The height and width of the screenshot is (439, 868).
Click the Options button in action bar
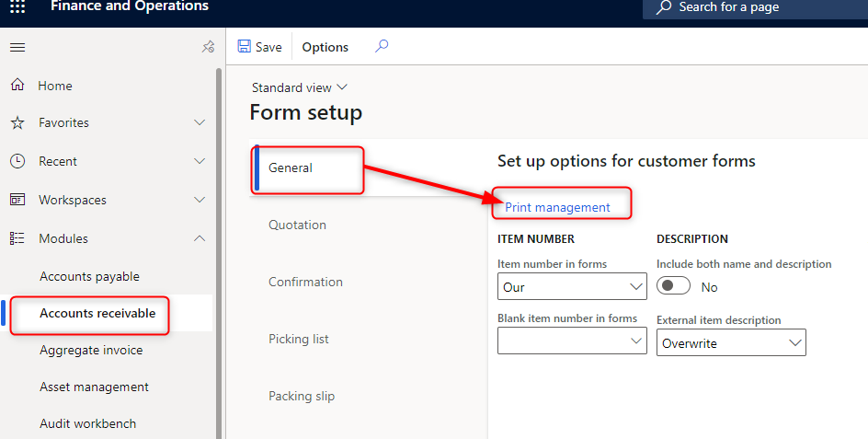pyautogui.click(x=325, y=47)
